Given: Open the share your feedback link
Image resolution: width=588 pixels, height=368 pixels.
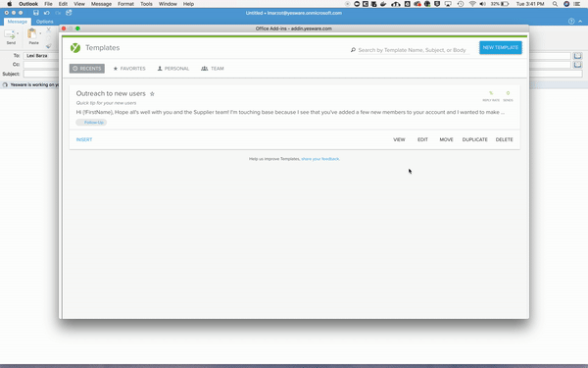Looking at the screenshot, I should pyautogui.click(x=320, y=159).
